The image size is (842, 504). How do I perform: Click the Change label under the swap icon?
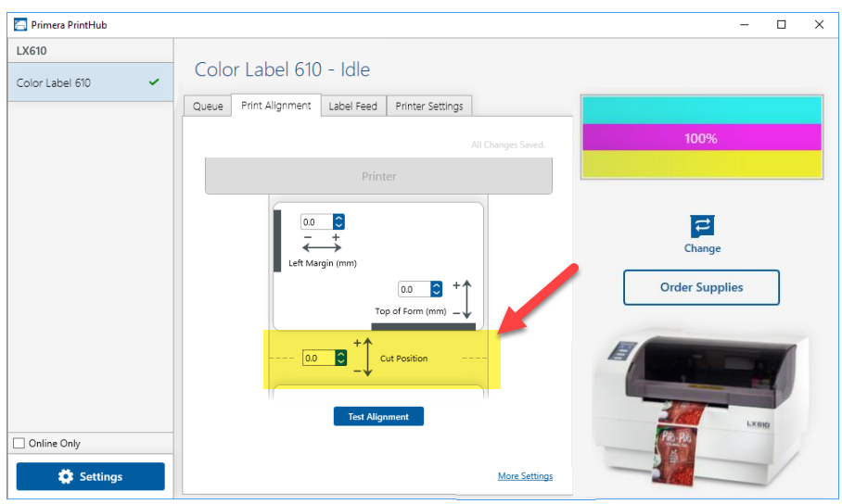(x=702, y=248)
